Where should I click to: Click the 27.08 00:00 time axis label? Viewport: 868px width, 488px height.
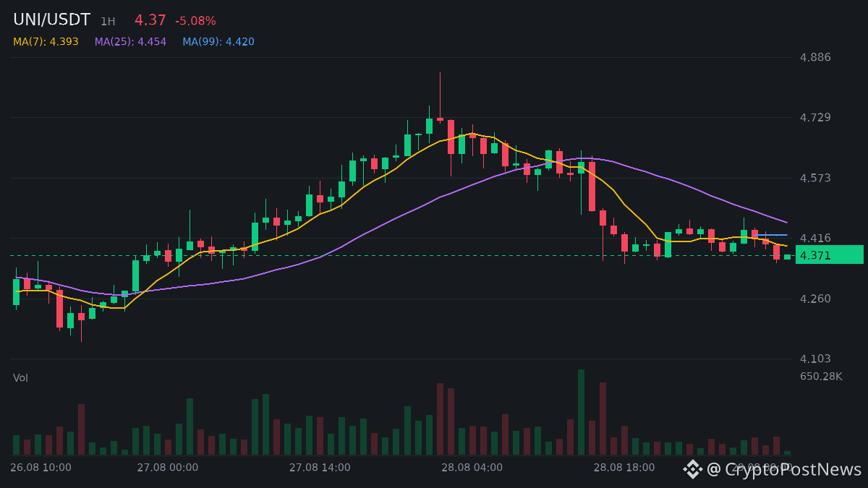(167, 468)
